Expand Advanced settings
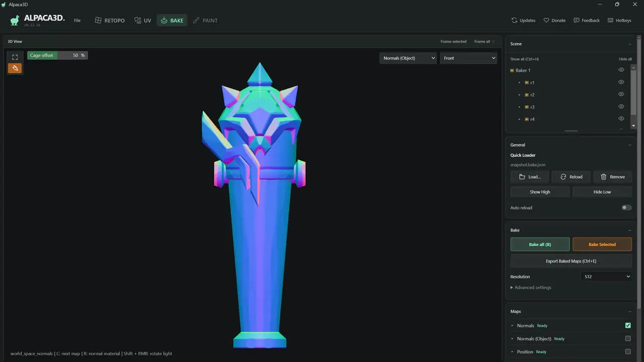The height and width of the screenshot is (362, 644). 531,288
